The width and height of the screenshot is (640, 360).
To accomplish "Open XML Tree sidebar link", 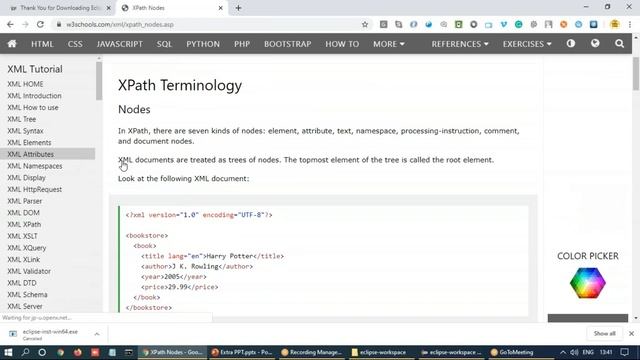I will coord(22,119).
